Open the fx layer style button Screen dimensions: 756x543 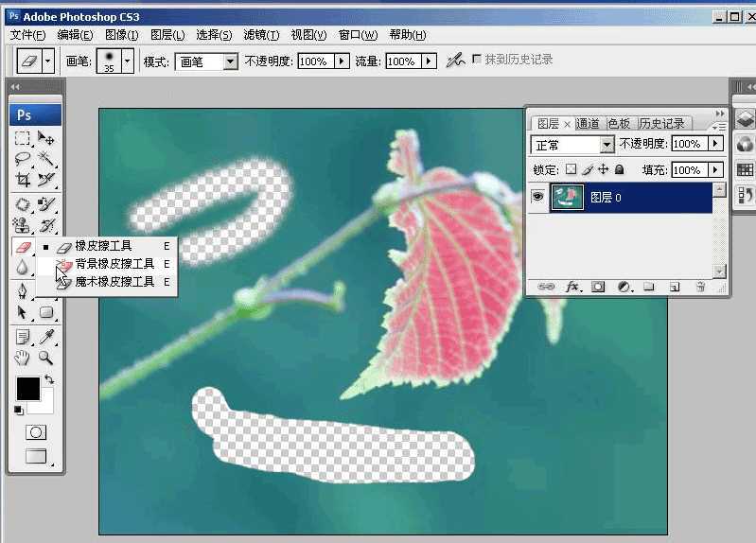572,287
